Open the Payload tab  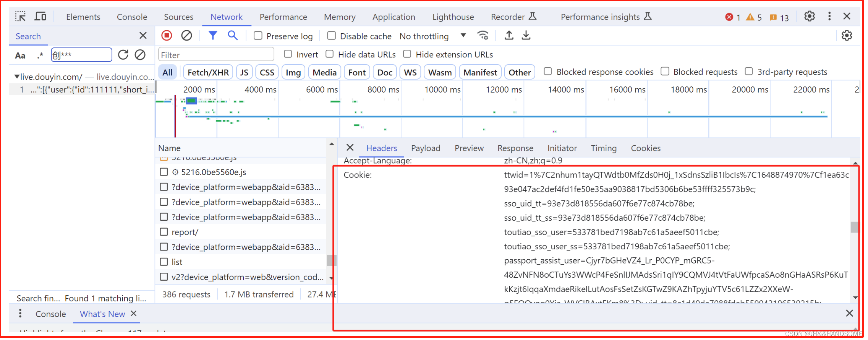click(x=426, y=148)
